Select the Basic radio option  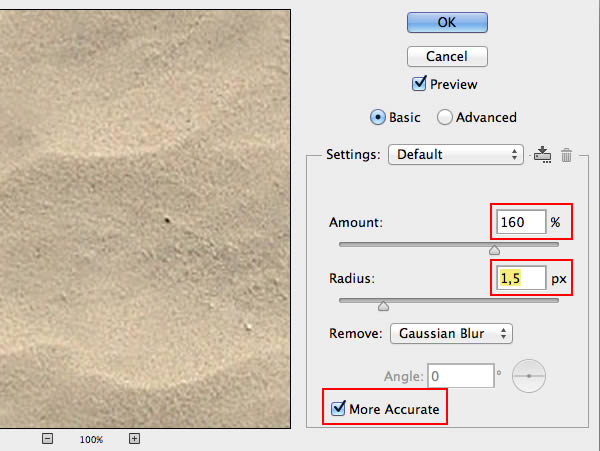377,117
